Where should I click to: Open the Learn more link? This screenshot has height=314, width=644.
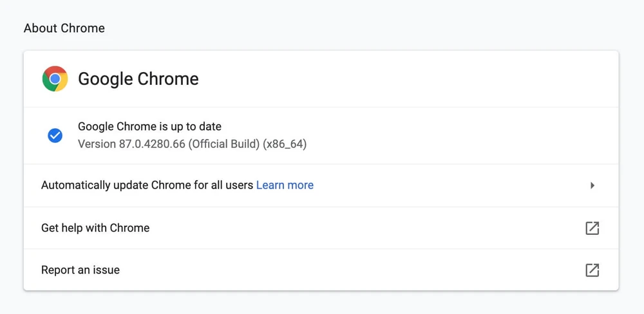pos(285,185)
